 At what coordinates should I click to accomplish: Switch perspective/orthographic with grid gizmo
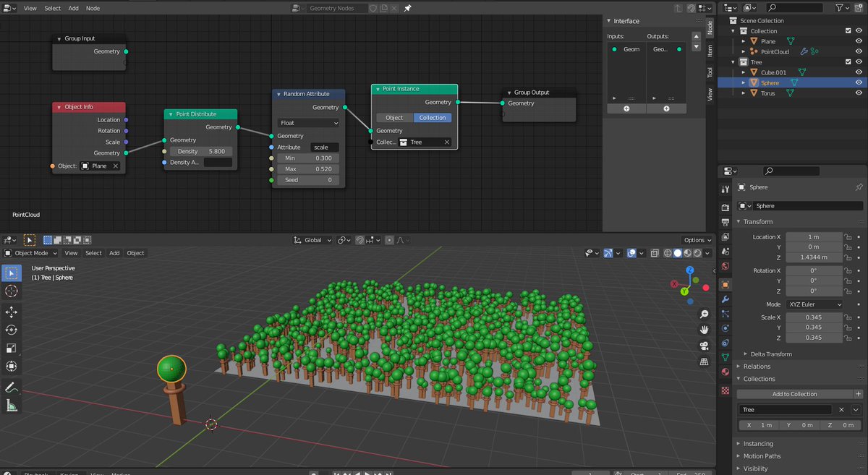704,362
